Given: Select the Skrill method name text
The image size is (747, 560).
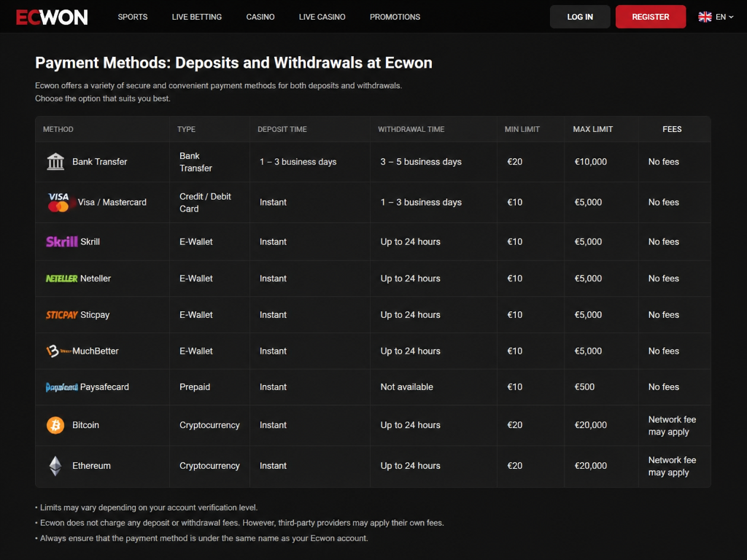Looking at the screenshot, I should tap(90, 241).
